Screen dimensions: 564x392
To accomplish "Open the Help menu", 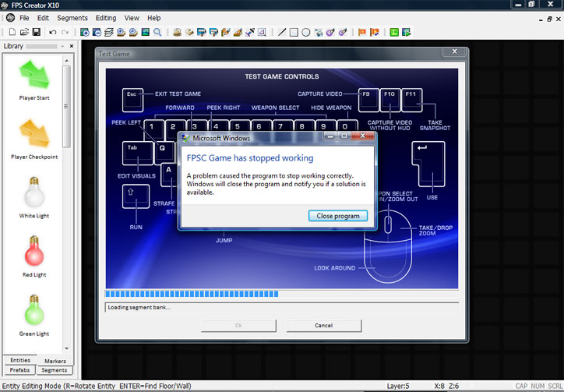I will 154,18.
